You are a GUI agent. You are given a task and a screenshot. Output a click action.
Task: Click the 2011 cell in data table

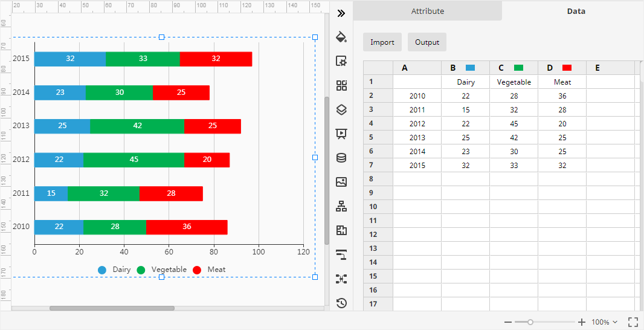(x=417, y=110)
